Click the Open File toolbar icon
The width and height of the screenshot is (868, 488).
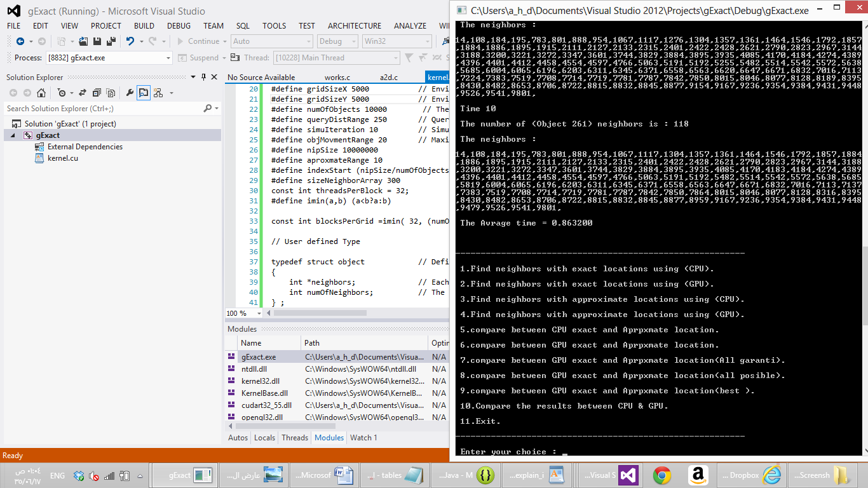tap(84, 41)
